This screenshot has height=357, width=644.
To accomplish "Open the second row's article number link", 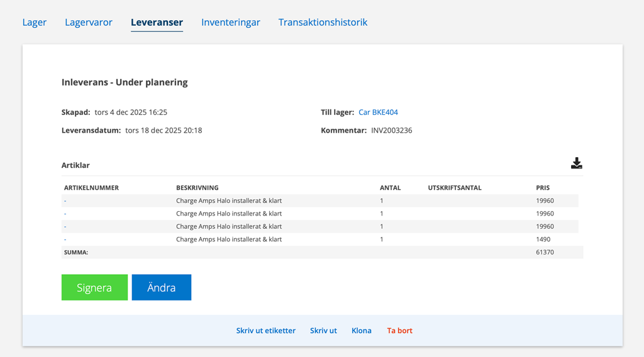I will (x=65, y=214).
